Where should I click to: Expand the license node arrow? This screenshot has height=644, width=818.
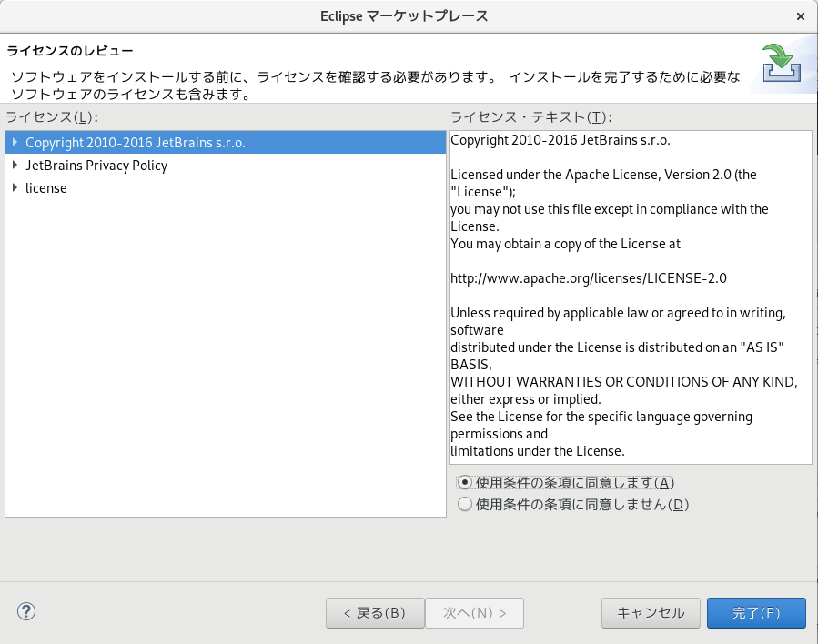point(15,187)
